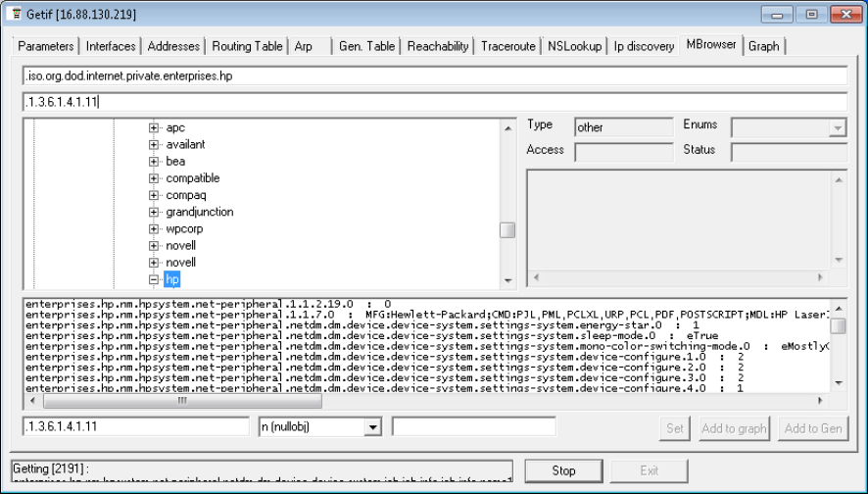Click results pane right scroll arrow

820,401
